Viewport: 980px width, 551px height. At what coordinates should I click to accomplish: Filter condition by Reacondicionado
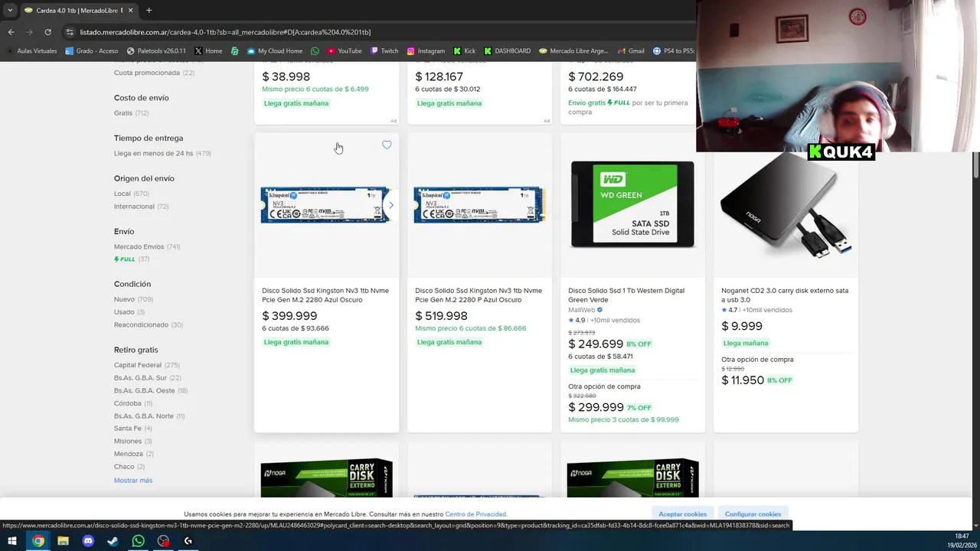click(149, 324)
